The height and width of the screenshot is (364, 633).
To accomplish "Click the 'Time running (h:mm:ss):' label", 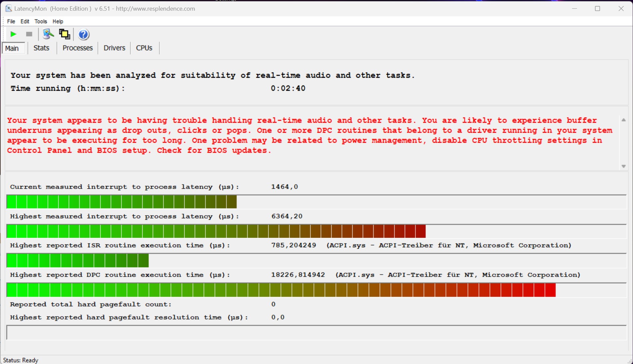I will (68, 88).
